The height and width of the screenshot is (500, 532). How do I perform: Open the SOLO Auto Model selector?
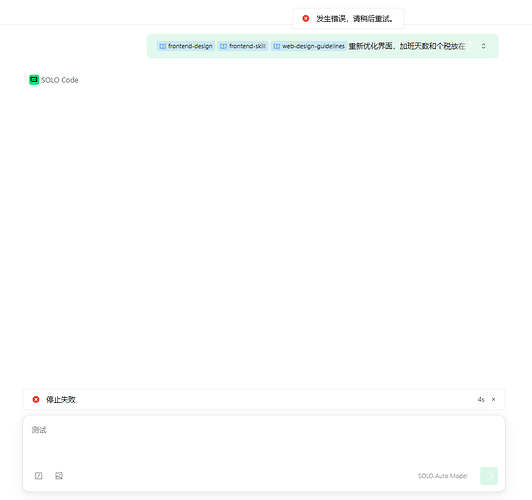click(442, 476)
